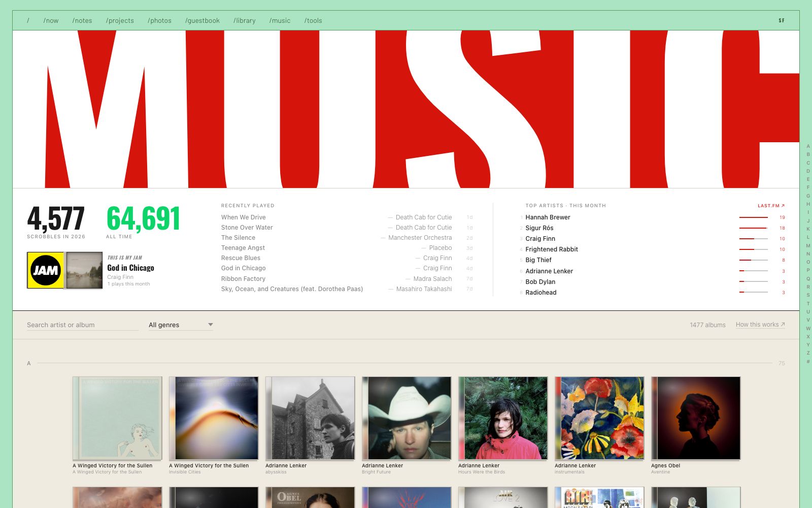Open the Invisible Cities album cover
812x508 pixels.
click(x=214, y=418)
